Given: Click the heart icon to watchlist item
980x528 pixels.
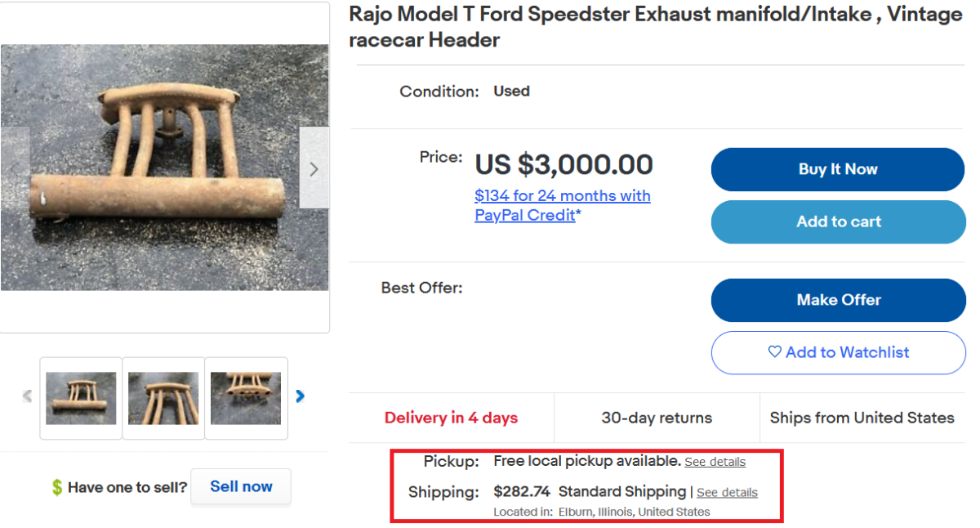Looking at the screenshot, I should point(775,352).
